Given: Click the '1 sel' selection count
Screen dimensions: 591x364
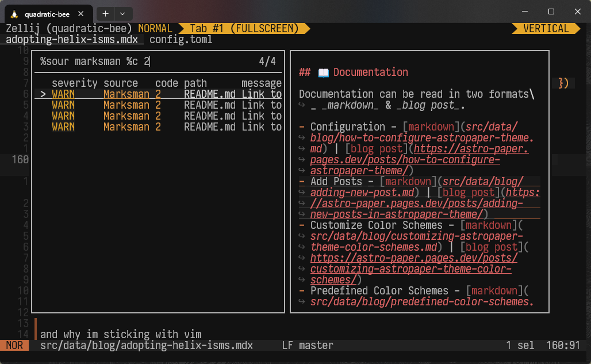Looking at the screenshot, I should tap(520, 346).
